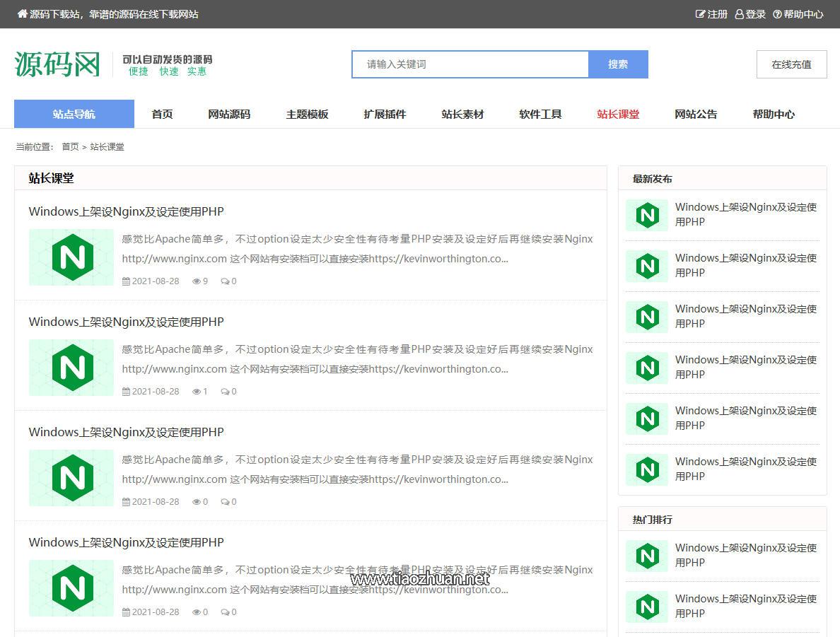Click topmost Nginx icon under 热门排行
This screenshot has height=637, width=840.
coord(647,556)
